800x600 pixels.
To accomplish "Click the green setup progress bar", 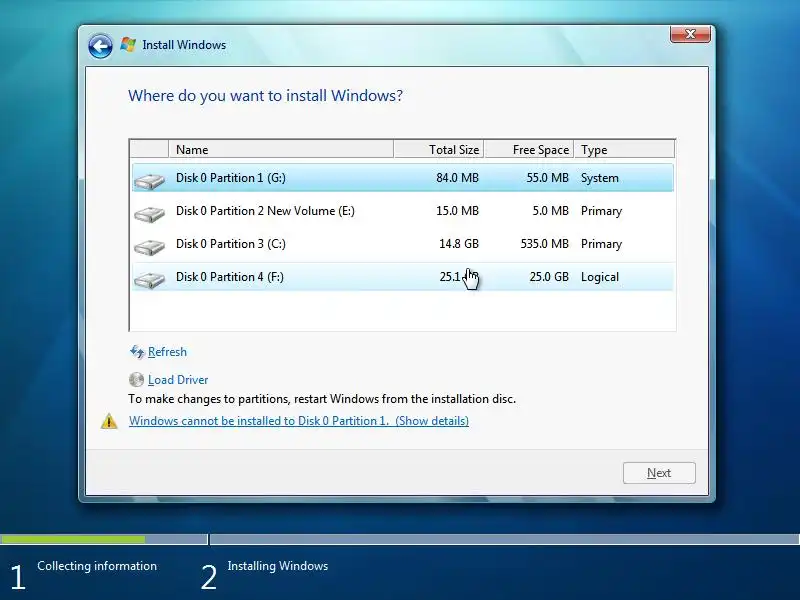I will 72,539.
